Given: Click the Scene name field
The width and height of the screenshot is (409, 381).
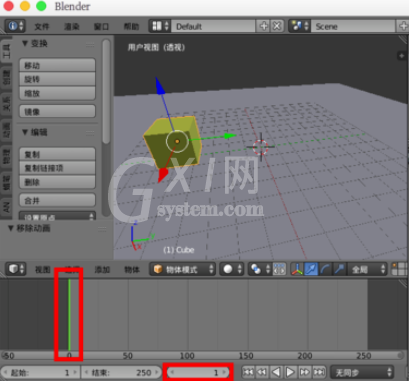Looking at the screenshot, I should click(x=353, y=26).
